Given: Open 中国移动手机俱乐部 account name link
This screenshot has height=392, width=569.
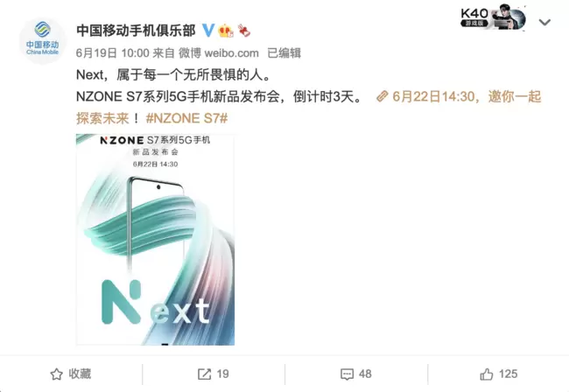Looking at the screenshot, I should click(136, 31).
